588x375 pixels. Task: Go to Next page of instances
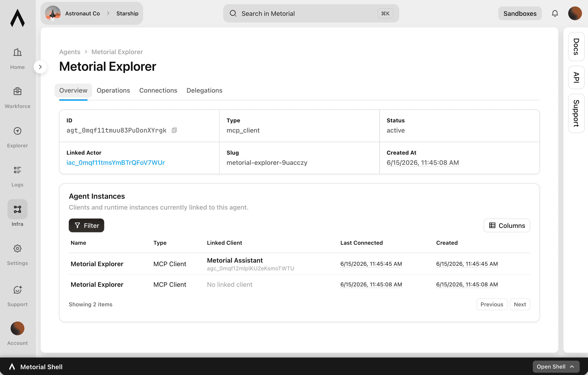tap(520, 304)
